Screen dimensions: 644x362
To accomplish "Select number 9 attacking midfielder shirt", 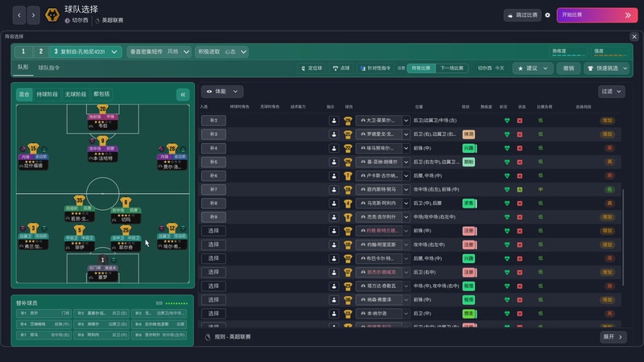I will coord(103,142).
